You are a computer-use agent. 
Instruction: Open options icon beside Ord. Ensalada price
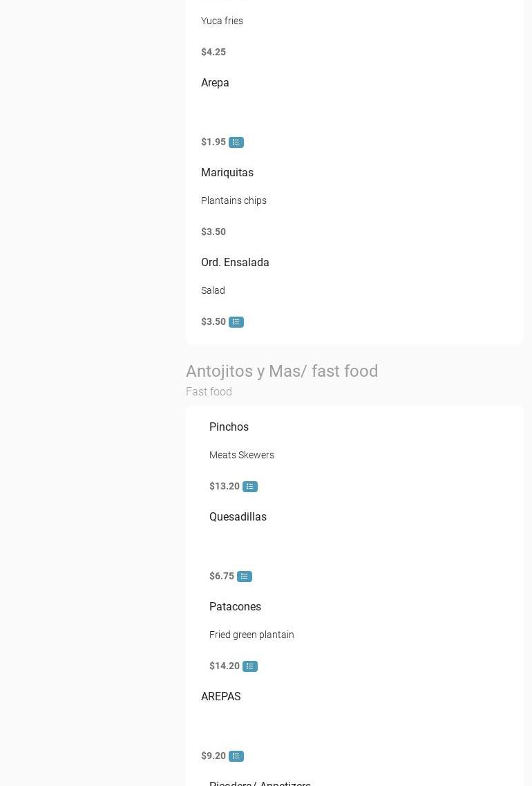(236, 322)
